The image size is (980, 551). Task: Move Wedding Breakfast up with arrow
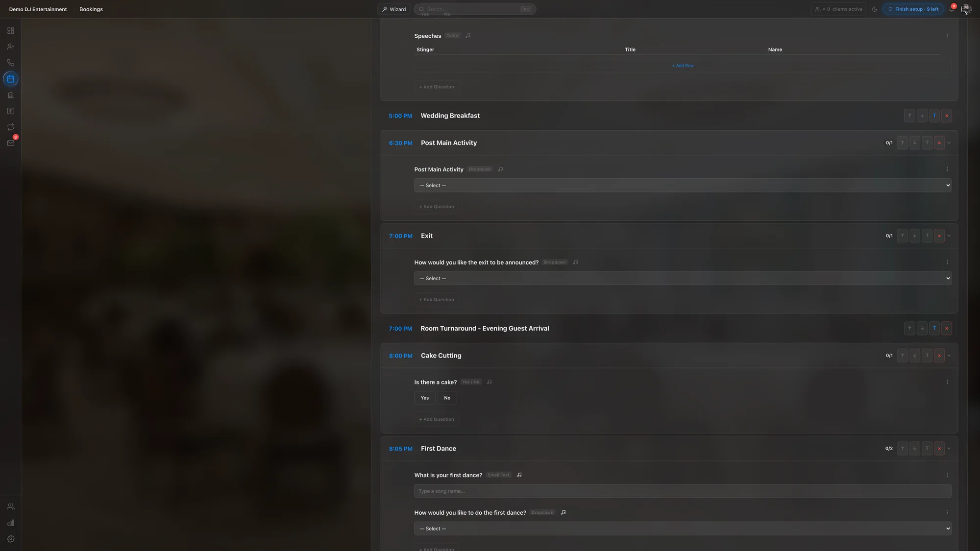click(910, 116)
